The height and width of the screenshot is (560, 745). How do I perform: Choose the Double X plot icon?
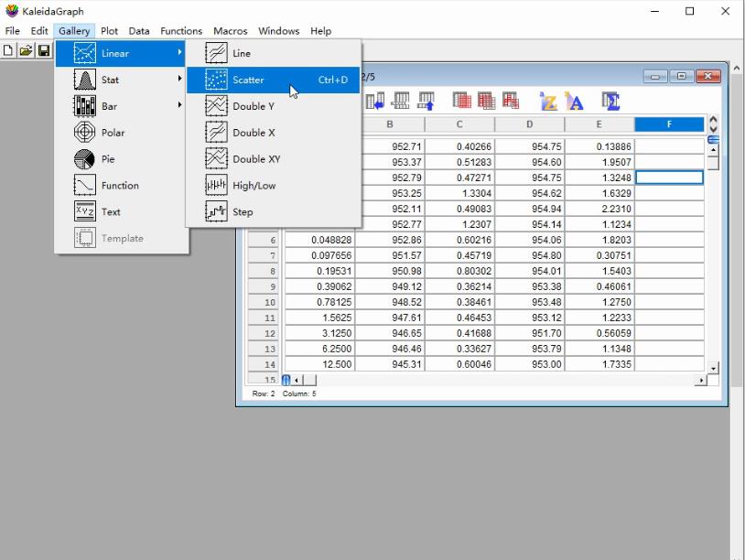click(216, 133)
